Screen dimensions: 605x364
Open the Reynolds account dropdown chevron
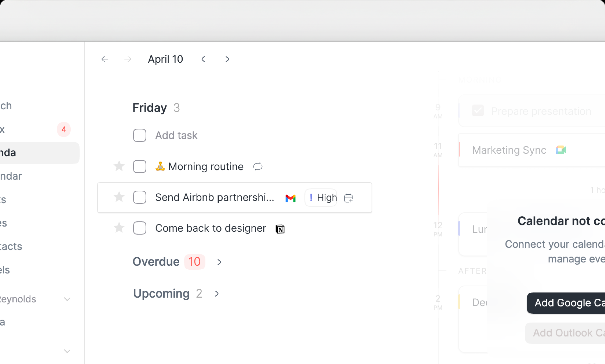coord(67,299)
